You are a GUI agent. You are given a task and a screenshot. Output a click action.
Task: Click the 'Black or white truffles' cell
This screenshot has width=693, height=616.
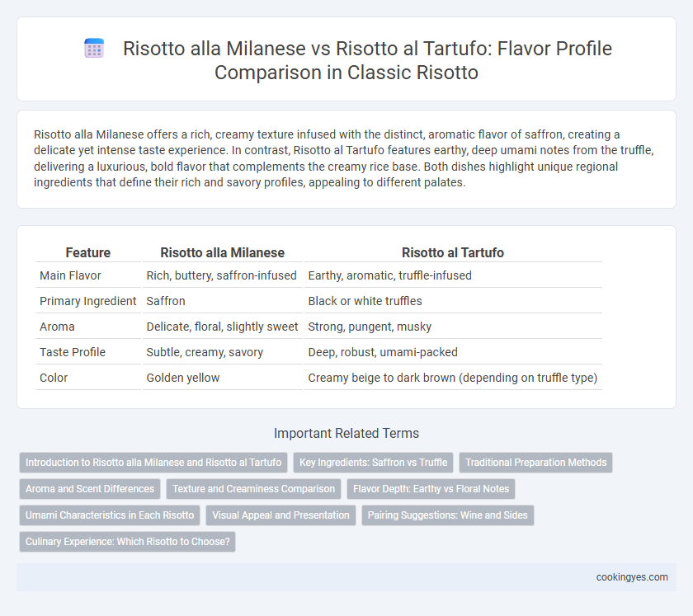pos(453,301)
